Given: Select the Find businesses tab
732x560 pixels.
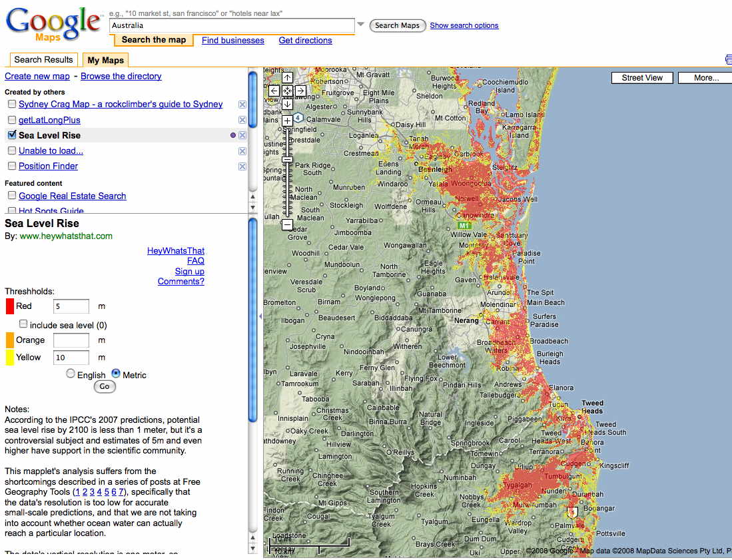Looking at the screenshot, I should click(x=232, y=41).
